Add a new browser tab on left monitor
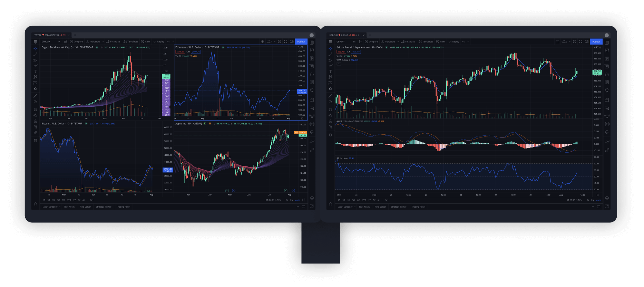Screen dimensions: 644x287 click(75, 35)
